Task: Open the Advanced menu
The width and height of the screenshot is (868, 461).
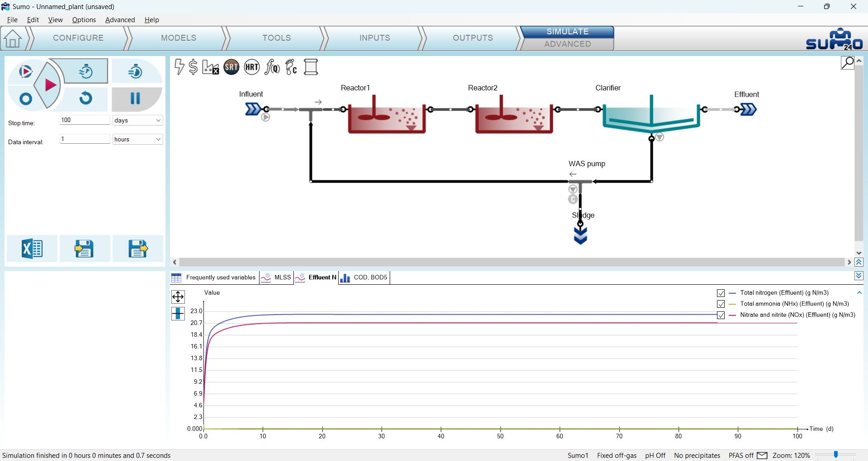Action: [120, 20]
